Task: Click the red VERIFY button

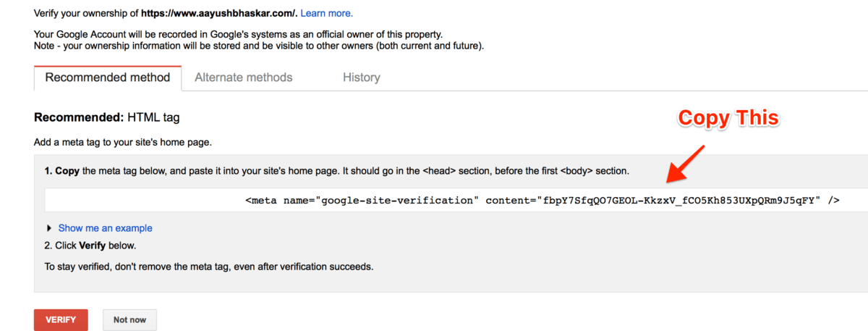Action: pos(61,320)
